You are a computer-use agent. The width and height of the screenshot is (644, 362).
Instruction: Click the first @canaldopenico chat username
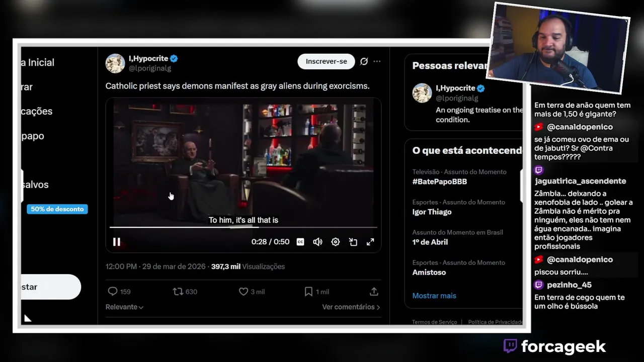pyautogui.click(x=580, y=127)
